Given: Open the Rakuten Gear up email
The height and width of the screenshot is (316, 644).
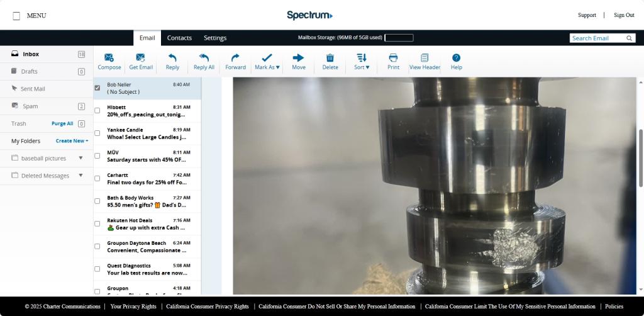Looking at the screenshot, I should point(148,224).
